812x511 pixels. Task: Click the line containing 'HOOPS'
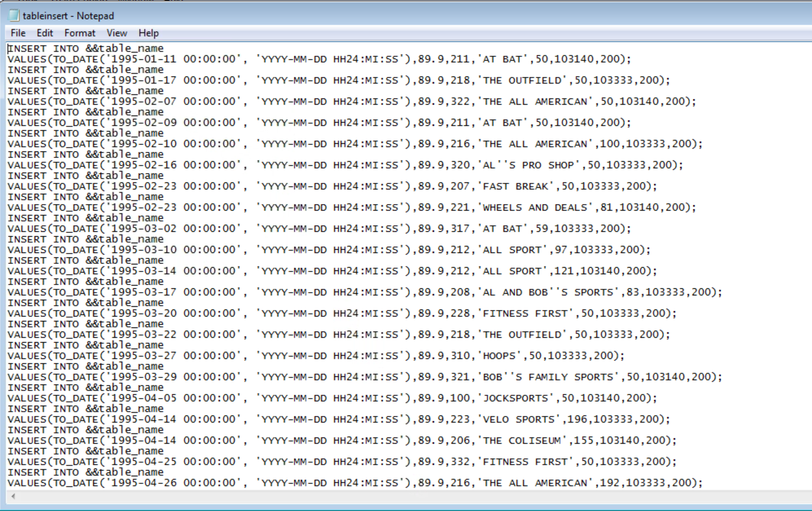[316, 356]
